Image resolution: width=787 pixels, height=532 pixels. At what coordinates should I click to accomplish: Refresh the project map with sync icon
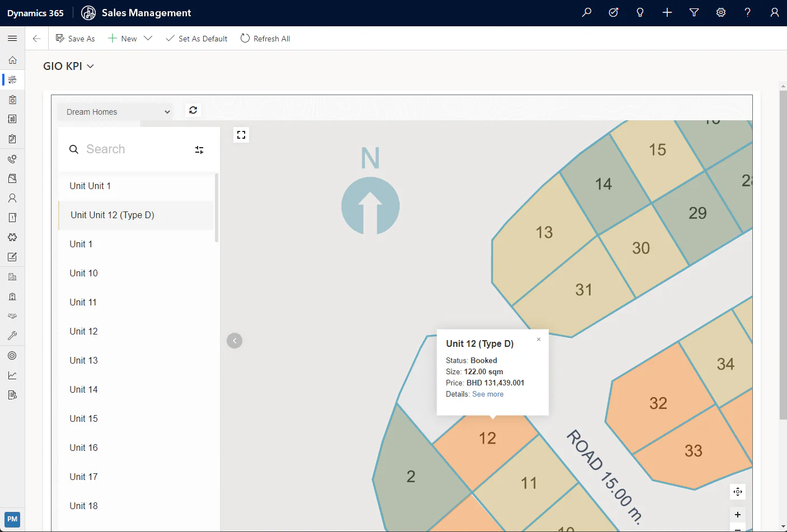click(193, 110)
